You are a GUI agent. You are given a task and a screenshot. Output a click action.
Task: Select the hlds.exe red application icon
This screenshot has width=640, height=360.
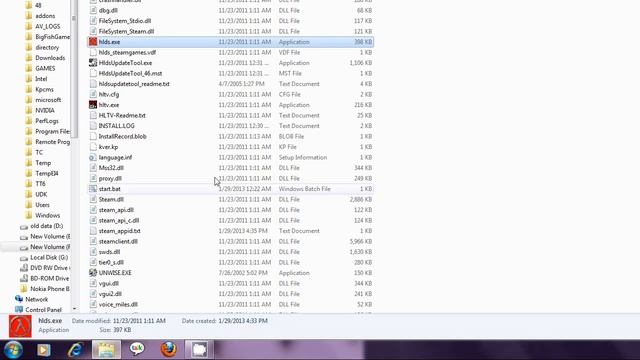pos(93,42)
